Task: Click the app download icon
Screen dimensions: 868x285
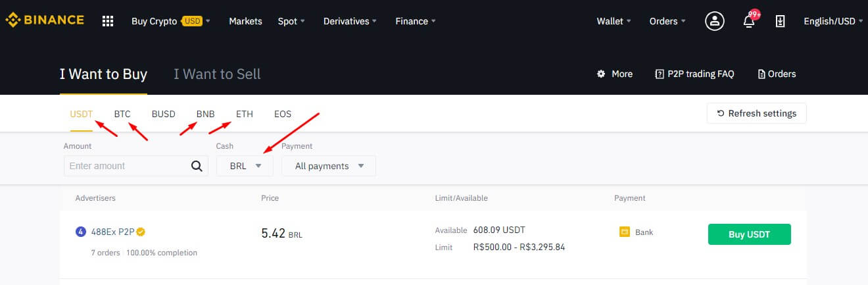Action: click(x=780, y=21)
